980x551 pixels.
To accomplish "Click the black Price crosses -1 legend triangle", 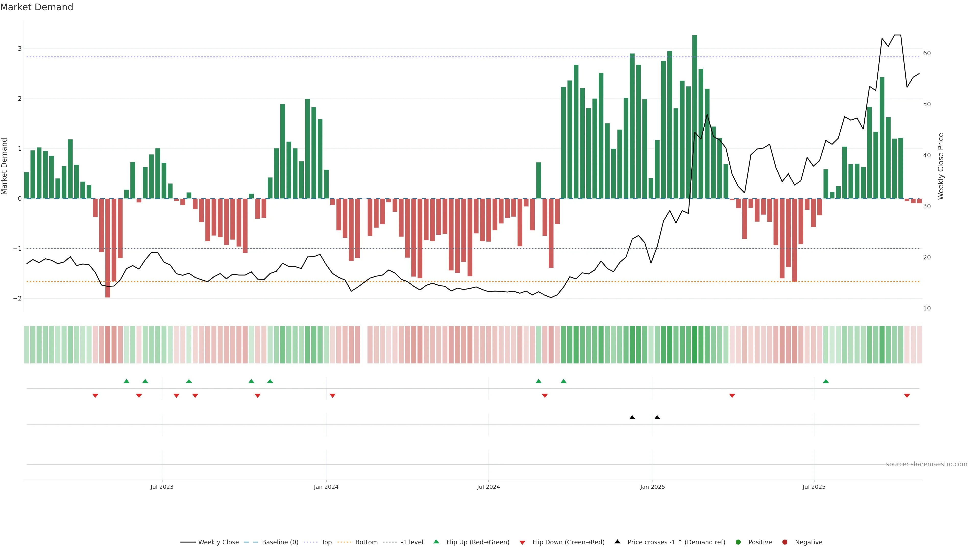I will (617, 542).
